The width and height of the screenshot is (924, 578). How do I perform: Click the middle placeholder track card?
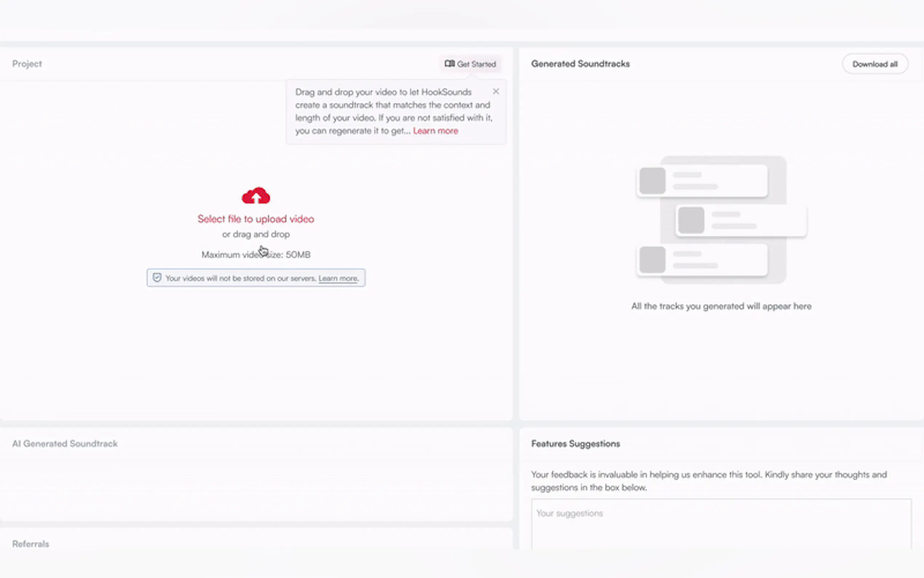click(x=741, y=221)
